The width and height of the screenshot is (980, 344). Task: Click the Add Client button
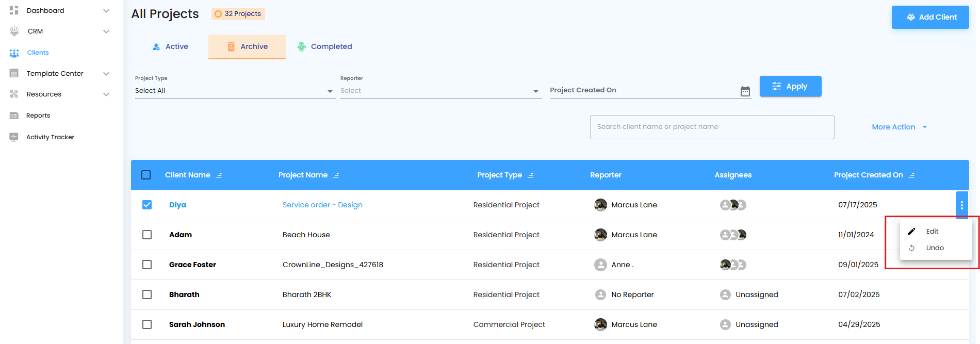pos(930,17)
